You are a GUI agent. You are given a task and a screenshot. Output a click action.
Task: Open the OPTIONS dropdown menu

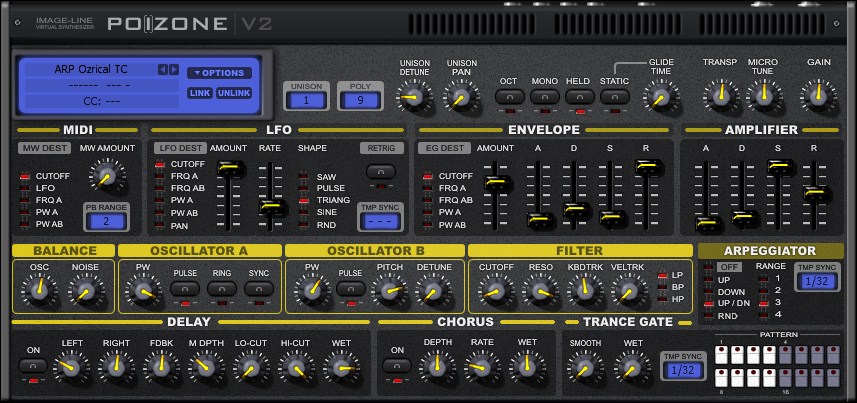(219, 73)
